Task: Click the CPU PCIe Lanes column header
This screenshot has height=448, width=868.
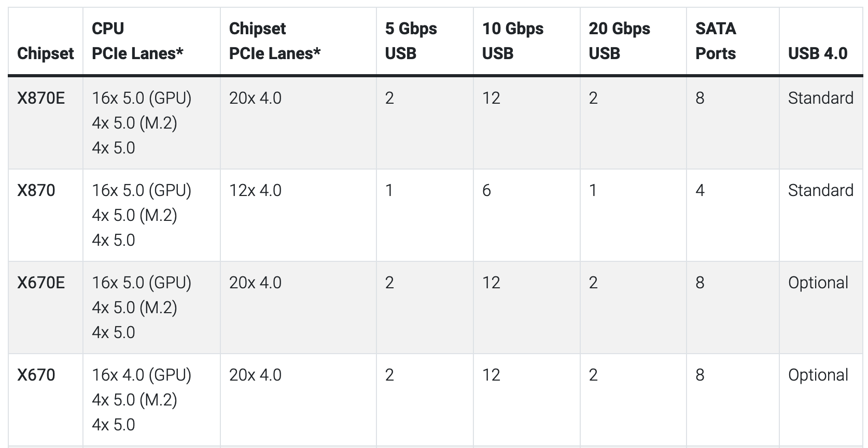Action: (x=137, y=41)
